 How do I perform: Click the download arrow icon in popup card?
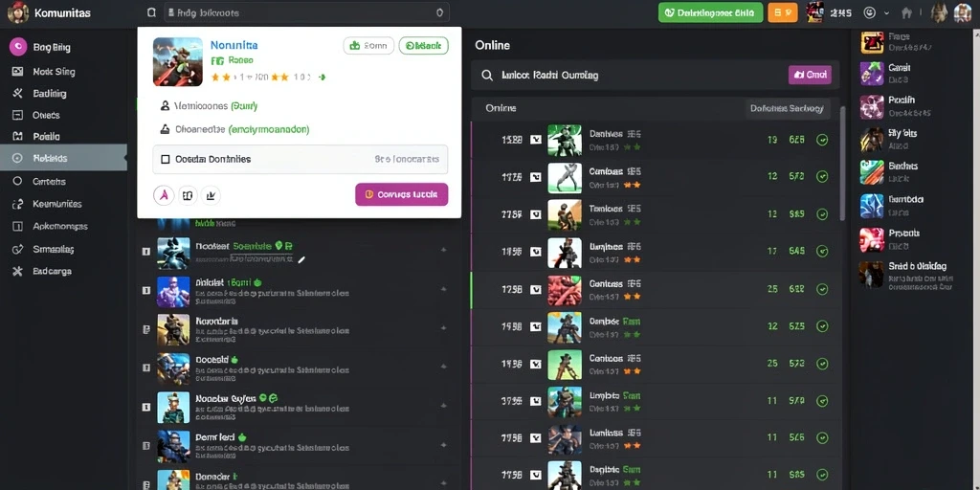tap(212, 195)
